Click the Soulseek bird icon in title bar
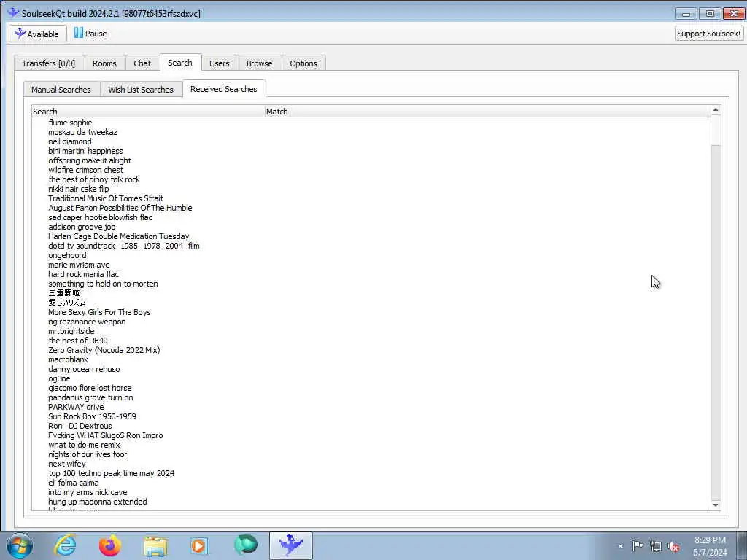The width and height of the screenshot is (747, 560). tap(13, 13)
